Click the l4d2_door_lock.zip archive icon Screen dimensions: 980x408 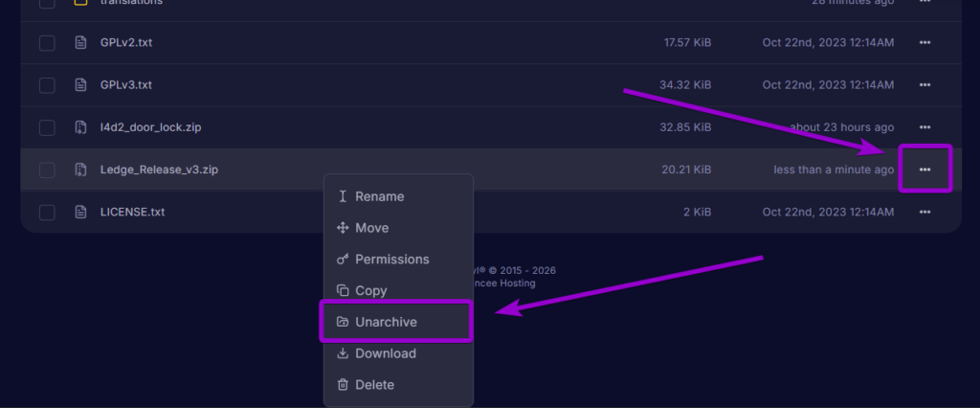[x=80, y=127]
